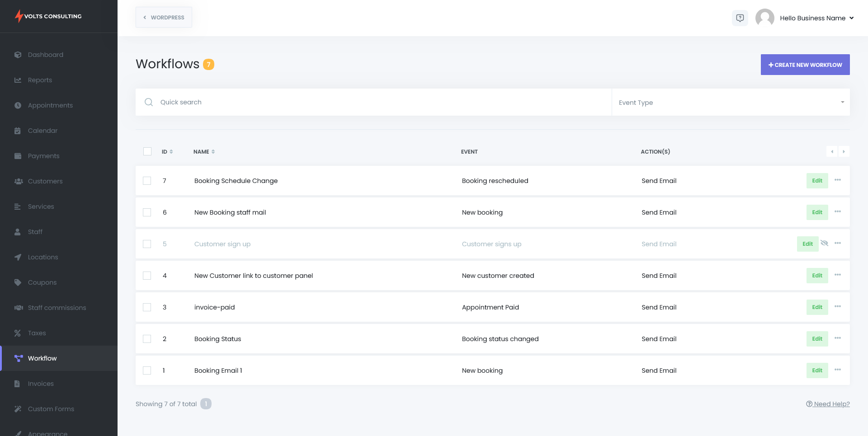Click the Payments icon in the sidebar
The height and width of the screenshot is (436, 868).
point(18,156)
